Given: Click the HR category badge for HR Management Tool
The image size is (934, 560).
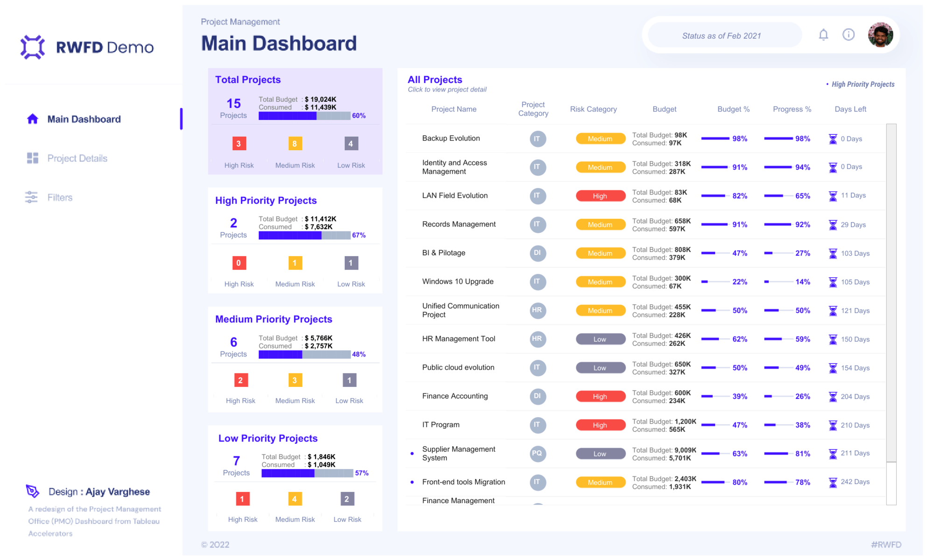Looking at the screenshot, I should click(538, 339).
